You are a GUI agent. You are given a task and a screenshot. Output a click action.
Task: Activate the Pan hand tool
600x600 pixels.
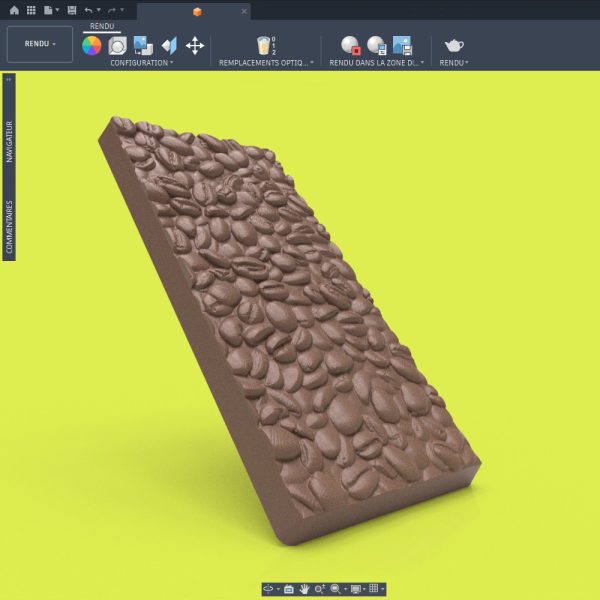tap(304, 589)
